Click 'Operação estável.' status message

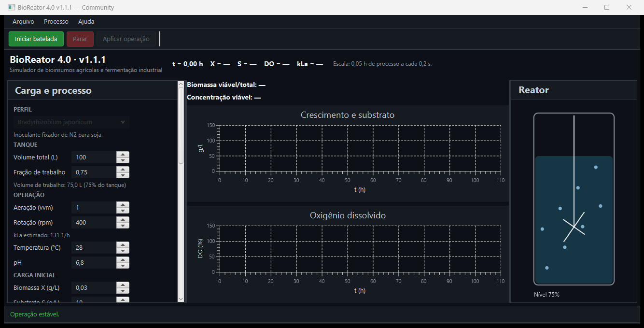tap(34, 314)
